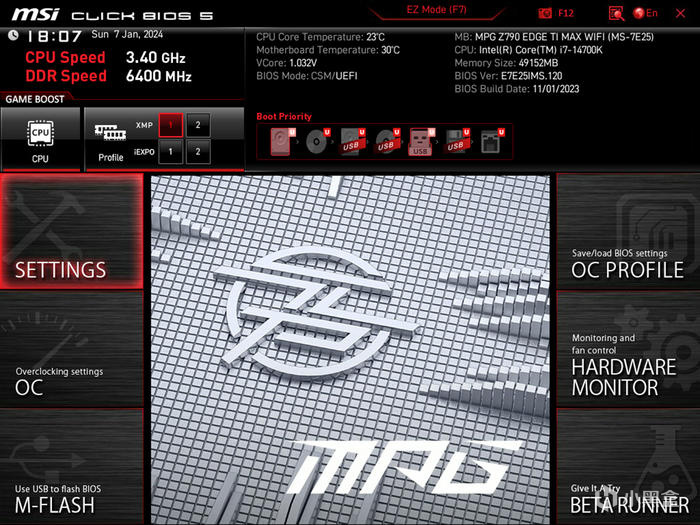
Task: Click BIOS Build Date 11/01/2023 text
Action: coord(517,89)
